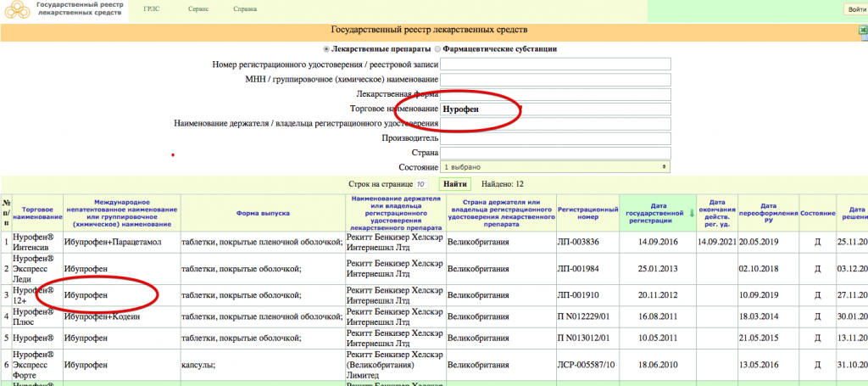This screenshot has height=386, width=868.
Task: Sort by Форма выпуска column header
Action: coord(263,213)
